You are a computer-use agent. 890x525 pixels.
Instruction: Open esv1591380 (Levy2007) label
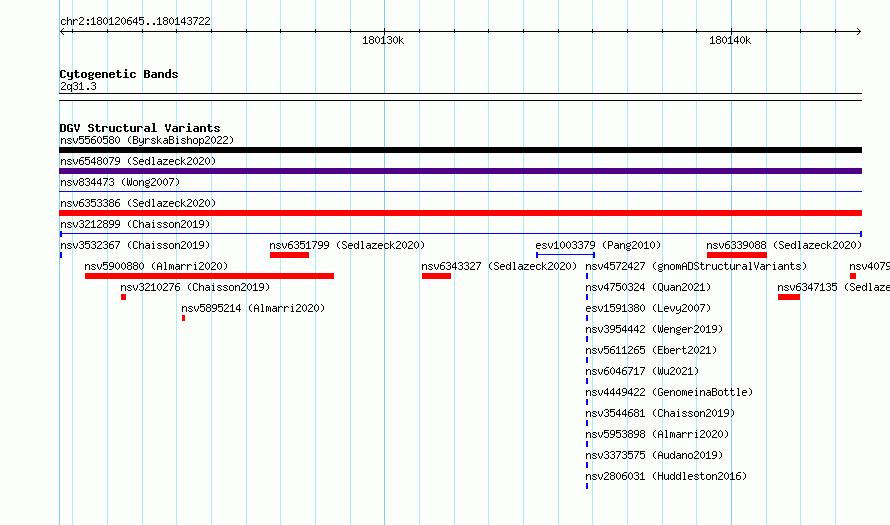click(x=648, y=308)
